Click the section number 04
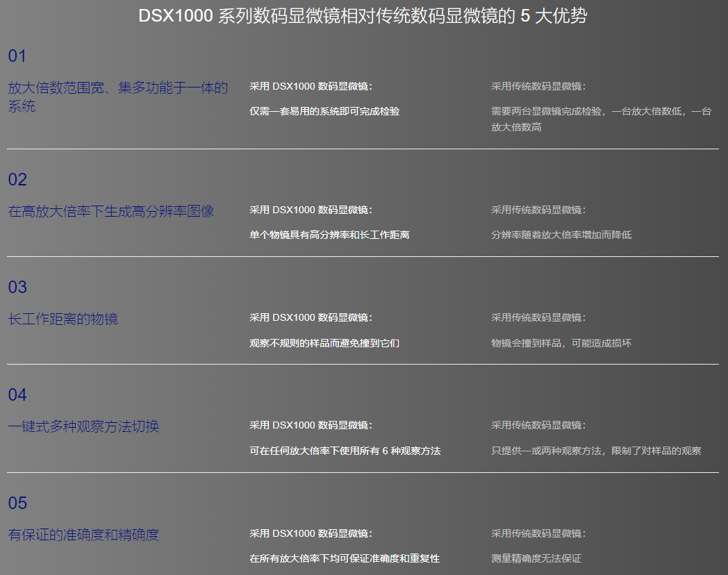 click(x=17, y=395)
